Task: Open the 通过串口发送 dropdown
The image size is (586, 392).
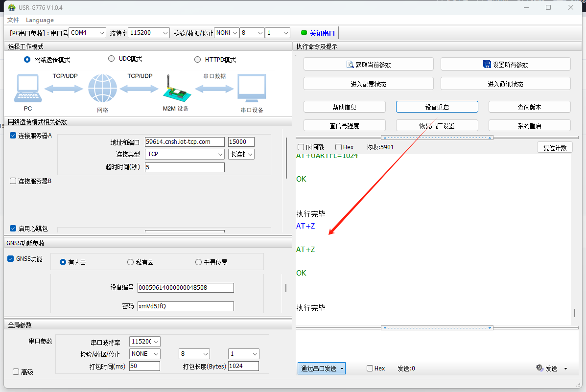Action: pos(322,369)
